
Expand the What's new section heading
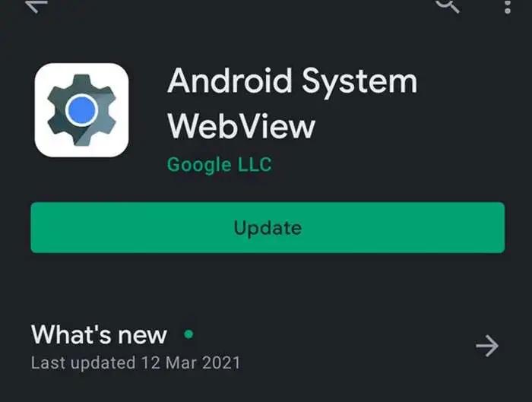click(x=99, y=334)
